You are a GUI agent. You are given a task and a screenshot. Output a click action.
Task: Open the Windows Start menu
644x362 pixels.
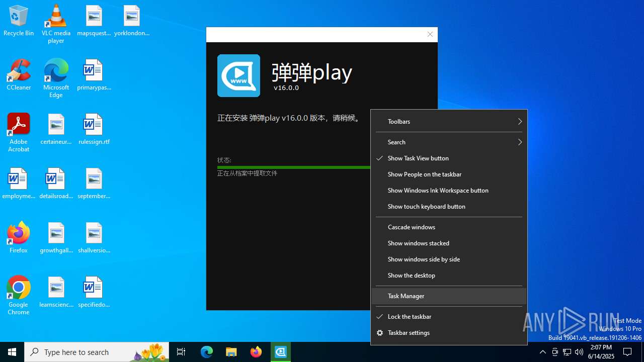click(12, 352)
